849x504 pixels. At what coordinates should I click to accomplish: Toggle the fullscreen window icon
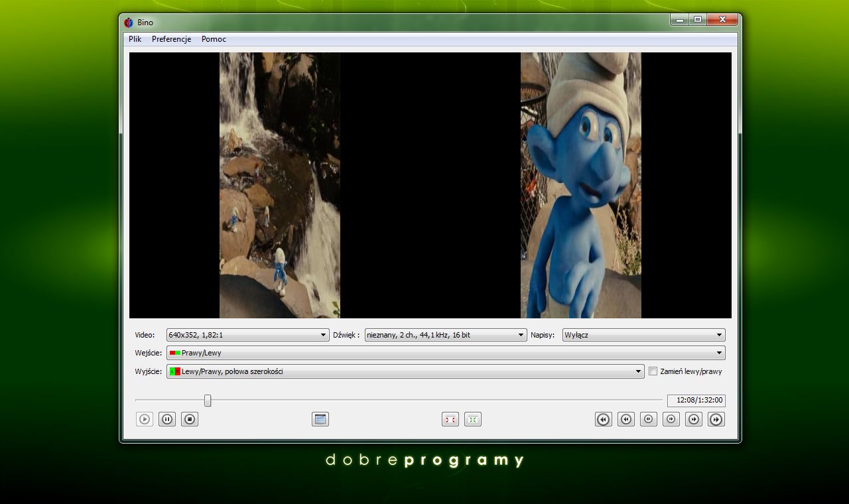320,419
